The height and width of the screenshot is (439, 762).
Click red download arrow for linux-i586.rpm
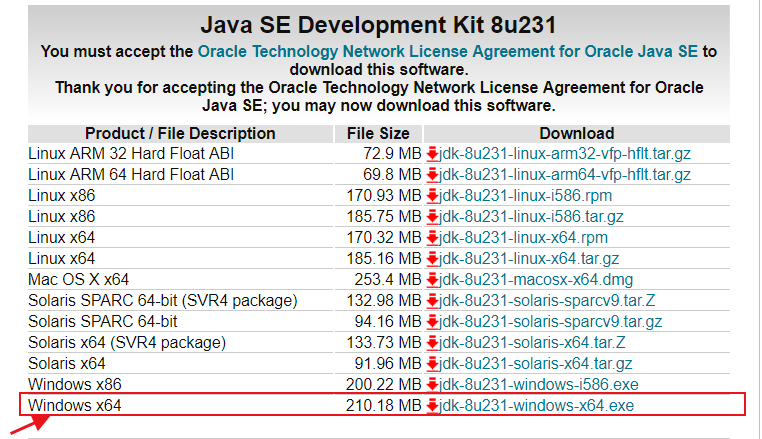432,196
